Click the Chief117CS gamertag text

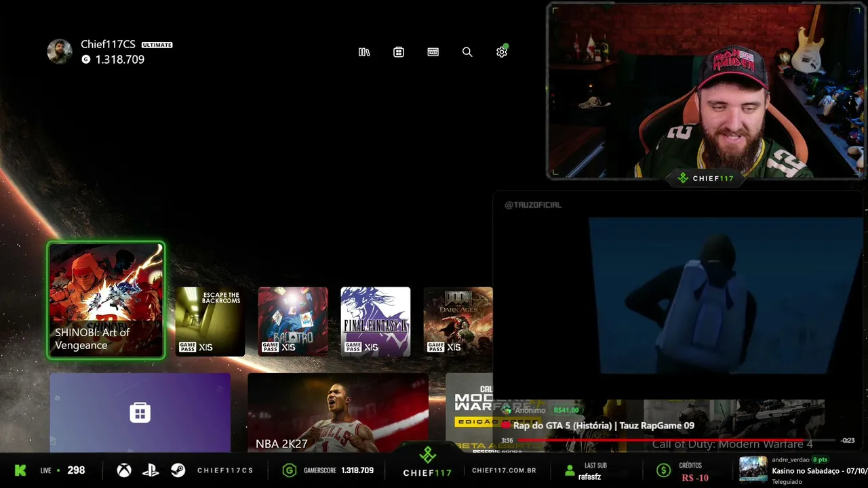(108, 44)
